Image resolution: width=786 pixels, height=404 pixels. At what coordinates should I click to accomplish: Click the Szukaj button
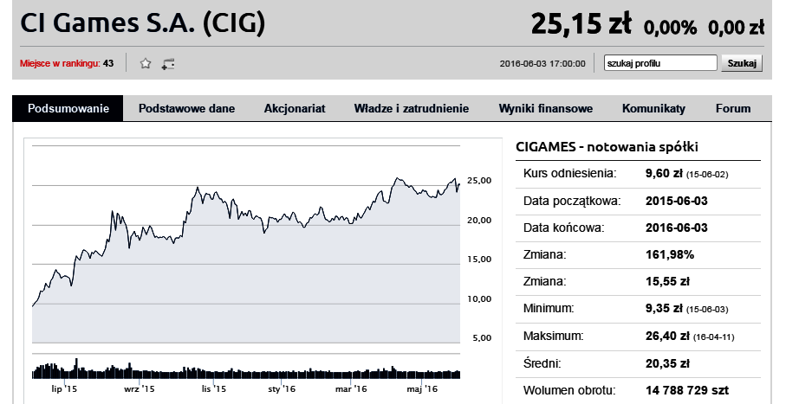[742, 63]
